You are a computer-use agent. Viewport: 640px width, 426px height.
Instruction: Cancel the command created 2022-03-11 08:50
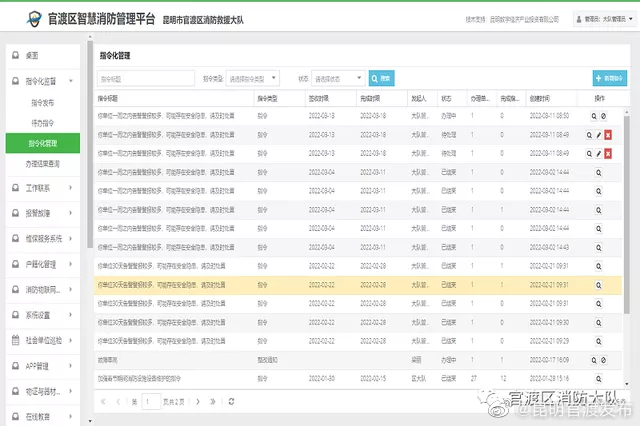[x=603, y=116]
